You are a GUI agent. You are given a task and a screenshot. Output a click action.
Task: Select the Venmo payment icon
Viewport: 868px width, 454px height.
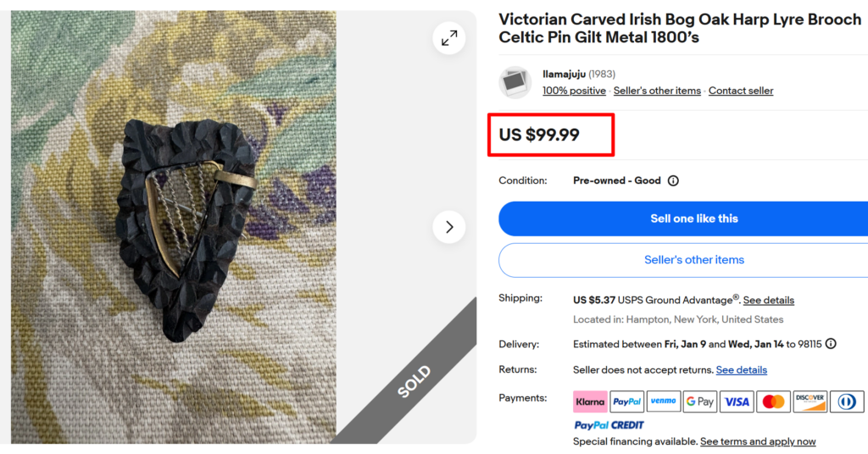(664, 401)
